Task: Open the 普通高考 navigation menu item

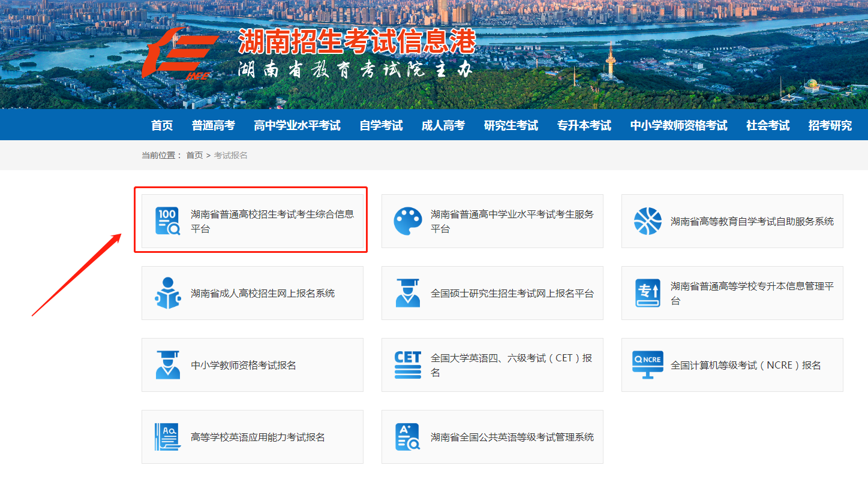Action: coord(213,125)
